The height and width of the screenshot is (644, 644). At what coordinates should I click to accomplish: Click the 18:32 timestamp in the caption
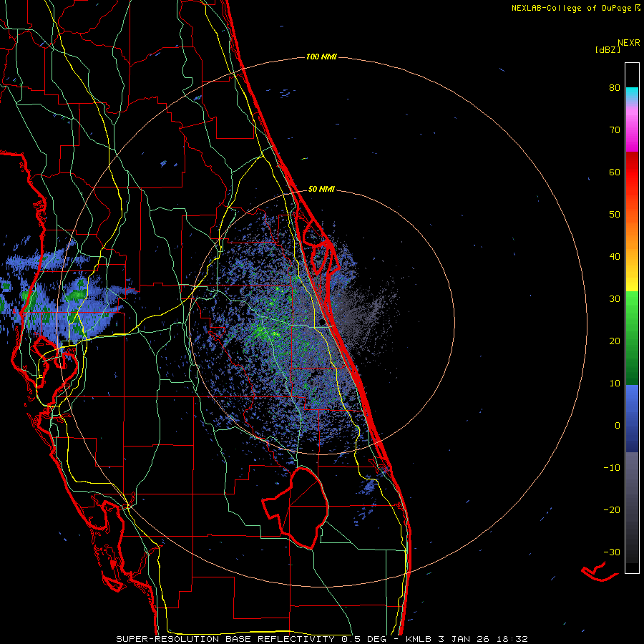(512, 639)
